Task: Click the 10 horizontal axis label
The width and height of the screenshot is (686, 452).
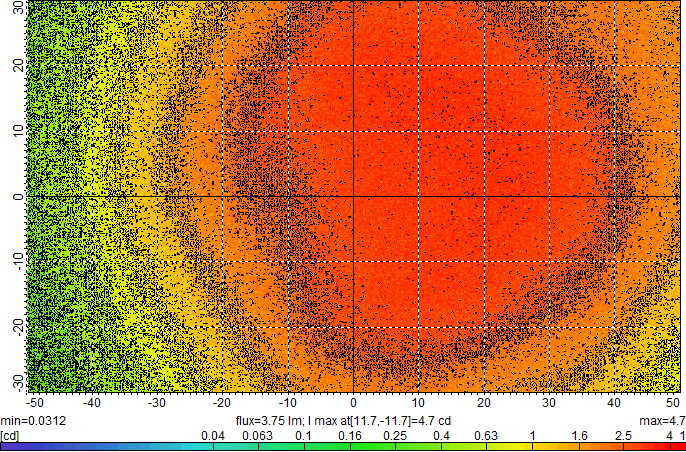Action: click(x=418, y=401)
